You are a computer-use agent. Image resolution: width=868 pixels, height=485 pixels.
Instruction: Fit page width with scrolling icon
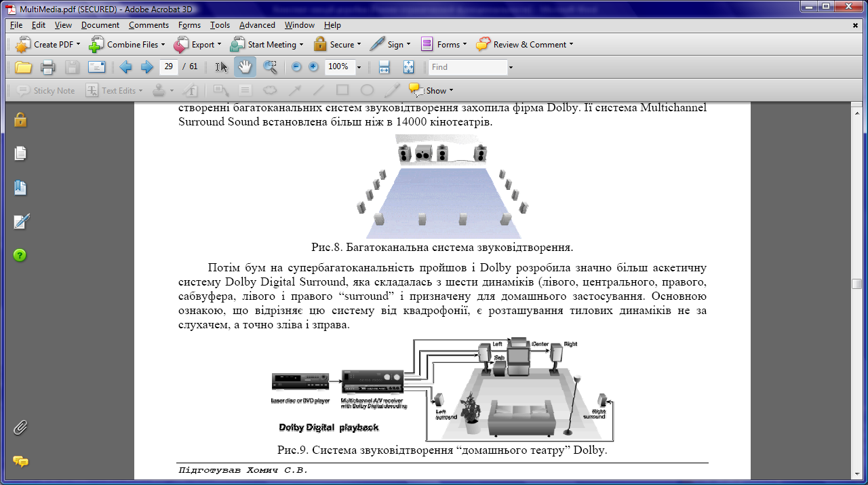click(384, 66)
